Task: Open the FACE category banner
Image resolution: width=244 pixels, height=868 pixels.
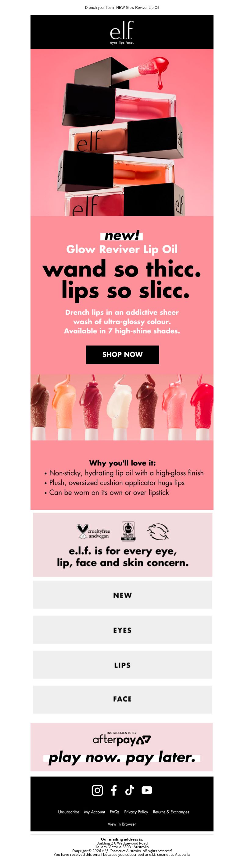Action: 123,699
